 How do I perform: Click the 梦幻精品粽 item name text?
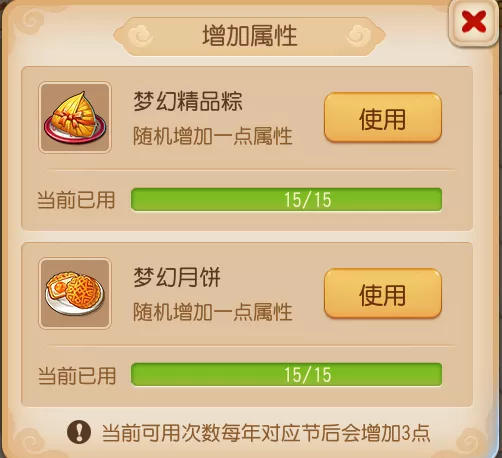(x=188, y=101)
